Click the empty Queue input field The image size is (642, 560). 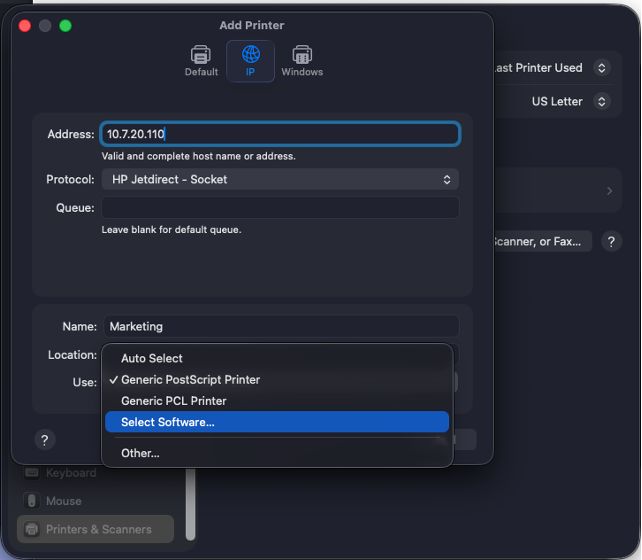point(280,208)
